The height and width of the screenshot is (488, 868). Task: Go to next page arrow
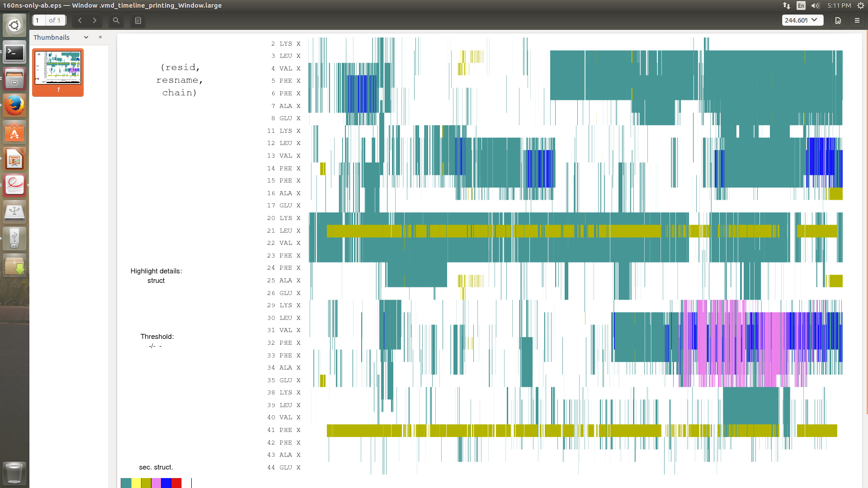point(94,20)
